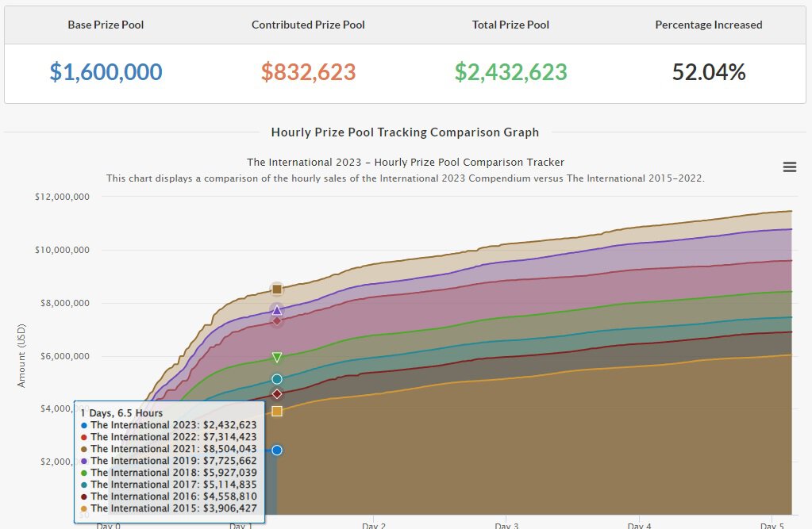
Task: Select the Day 3 x-axis label
Action: pos(506,524)
